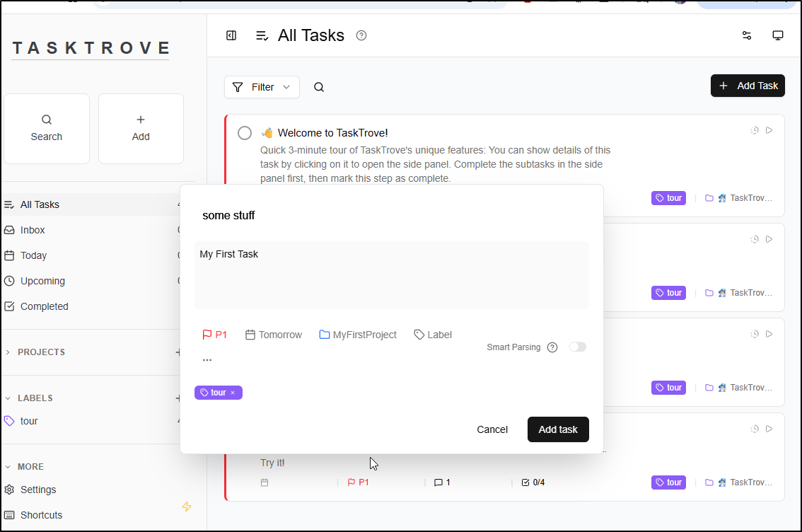
Task: Click the Smart Parsing help icon
Action: 552,347
